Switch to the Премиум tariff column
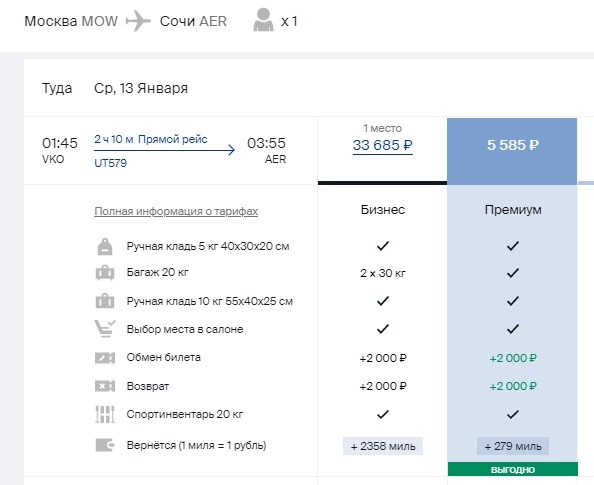594x485 pixels. click(x=513, y=210)
